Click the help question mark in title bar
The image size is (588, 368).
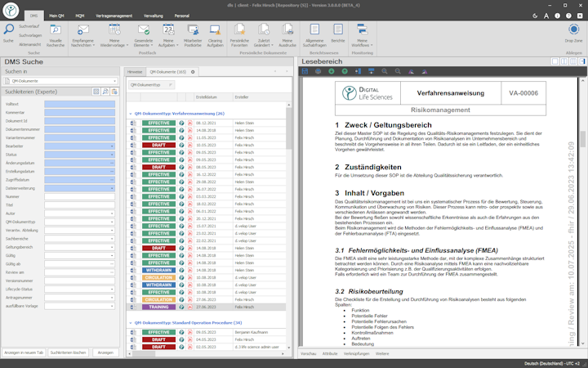568,16
